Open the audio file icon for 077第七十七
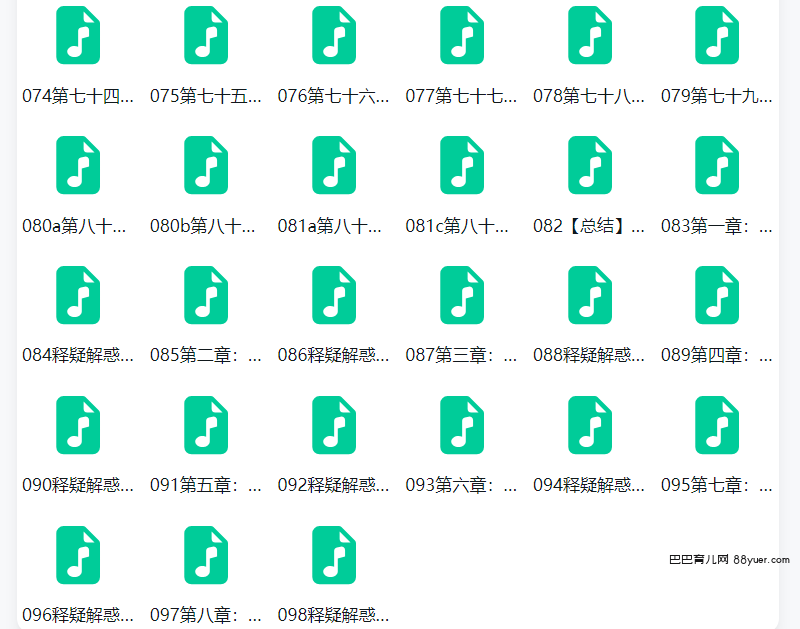 click(462, 35)
